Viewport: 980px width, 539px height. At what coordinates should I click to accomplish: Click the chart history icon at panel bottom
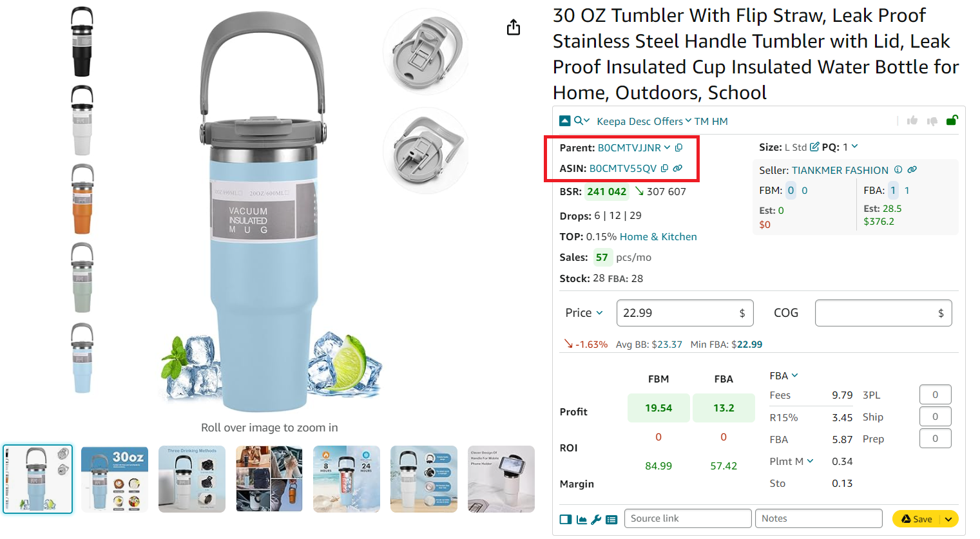[x=581, y=519]
